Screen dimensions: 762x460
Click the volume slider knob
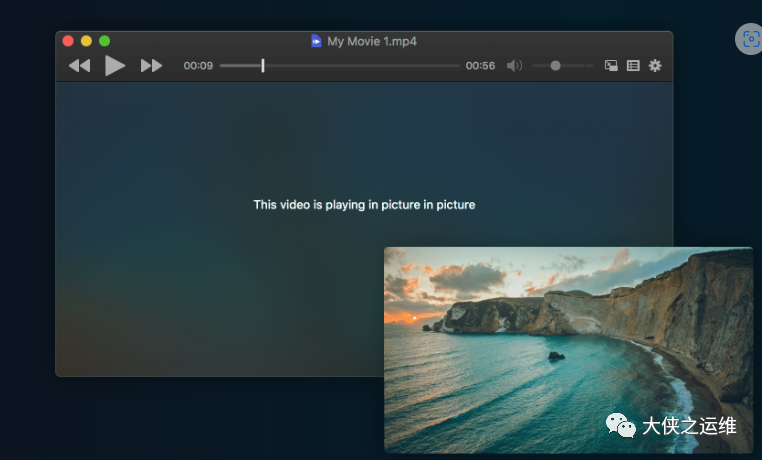tap(555, 66)
